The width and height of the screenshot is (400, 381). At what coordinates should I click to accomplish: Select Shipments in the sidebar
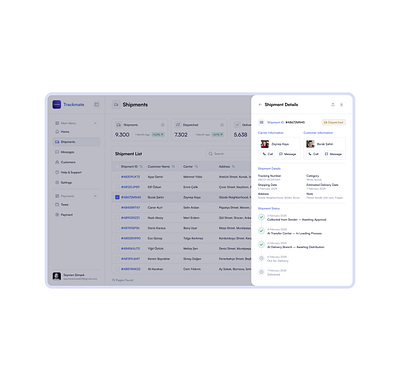pos(76,142)
